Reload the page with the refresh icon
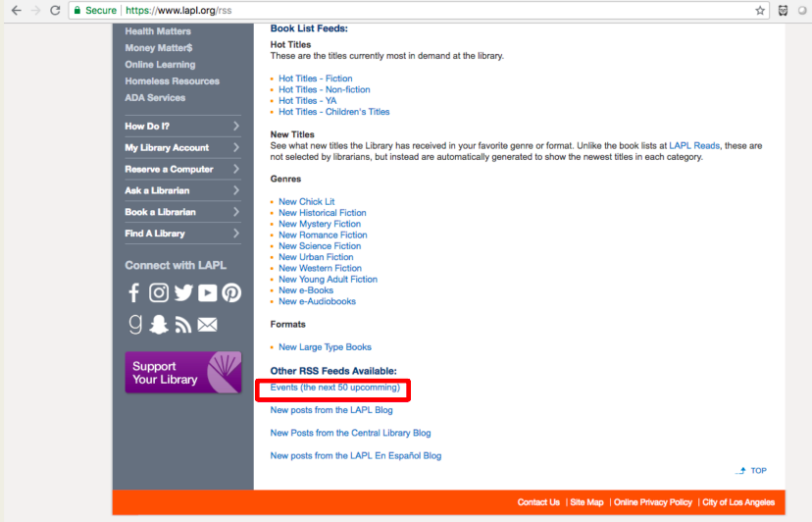The height and width of the screenshot is (522, 812). pos(55,11)
